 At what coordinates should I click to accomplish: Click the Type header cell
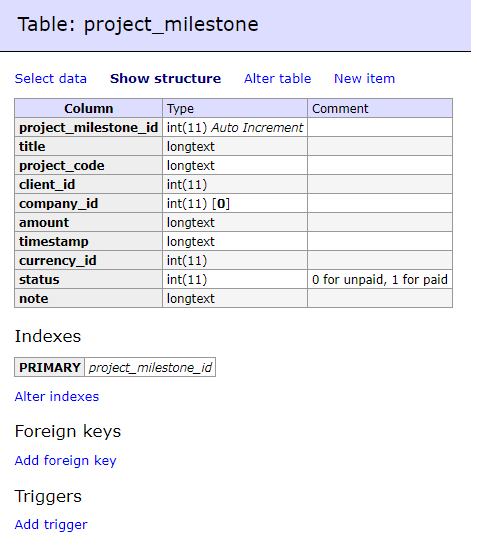[235, 109]
